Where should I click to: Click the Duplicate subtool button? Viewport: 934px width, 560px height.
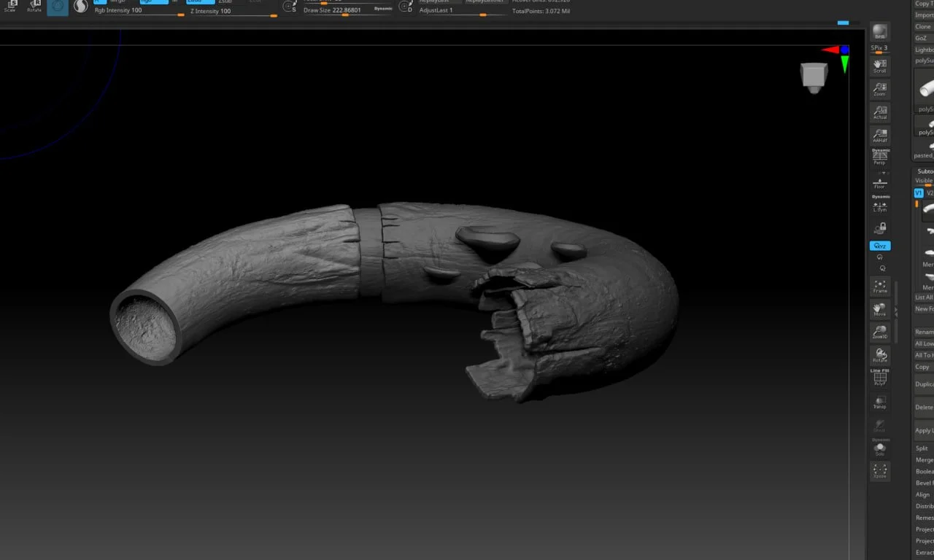click(924, 384)
